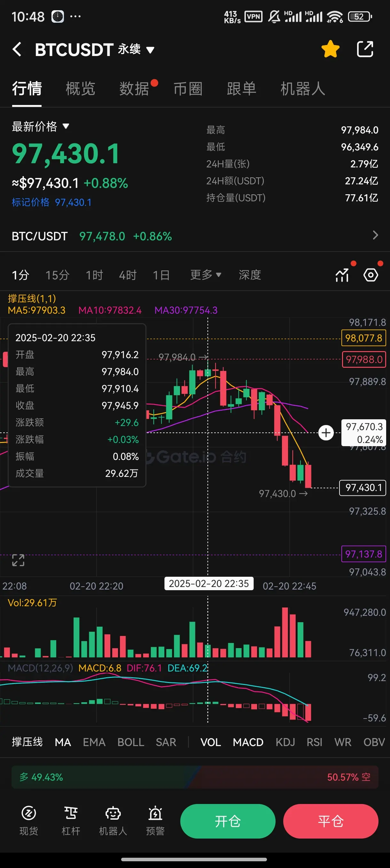The height and width of the screenshot is (868, 390).
Task: Tap the big green 97,430.1 latest price
Action: click(x=66, y=154)
